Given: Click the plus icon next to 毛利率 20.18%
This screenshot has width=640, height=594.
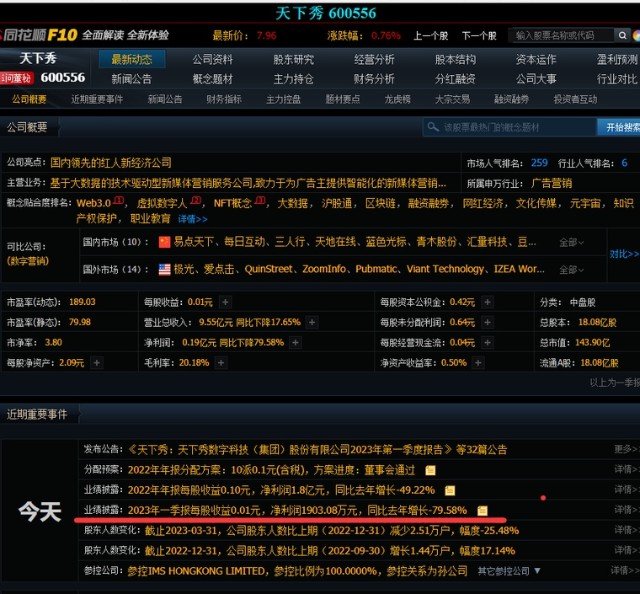Looking at the screenshot, I should (222, 362).
